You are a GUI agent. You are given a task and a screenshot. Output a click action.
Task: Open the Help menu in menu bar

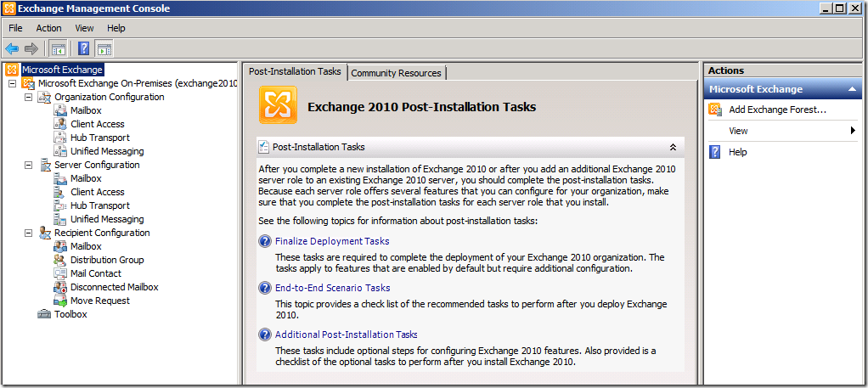(x=116, y=28)
